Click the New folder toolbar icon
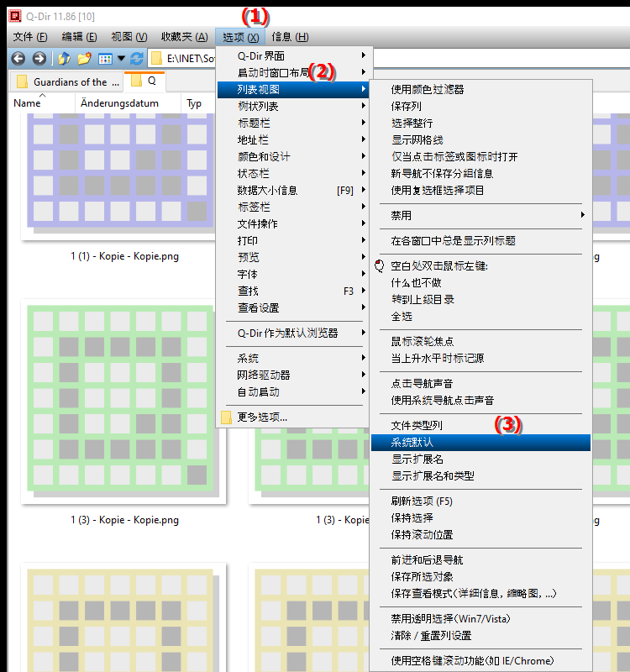630x672 pixels. [x=84, y=58]
